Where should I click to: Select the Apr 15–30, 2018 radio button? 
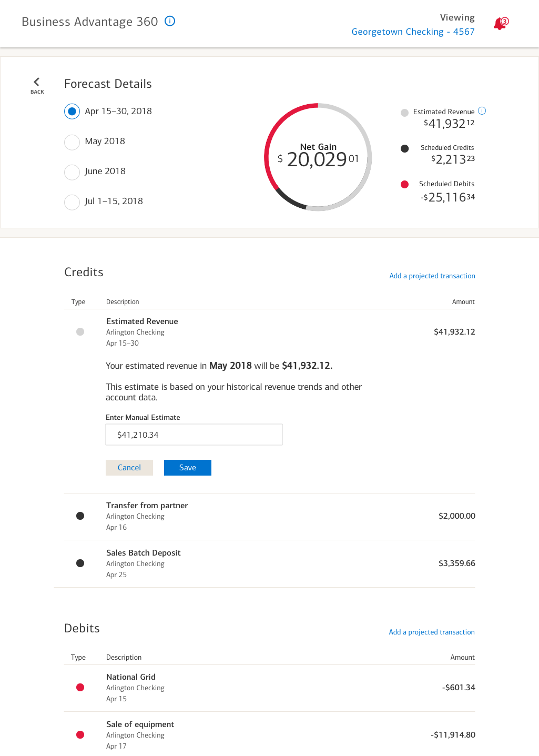pos(72,112)
